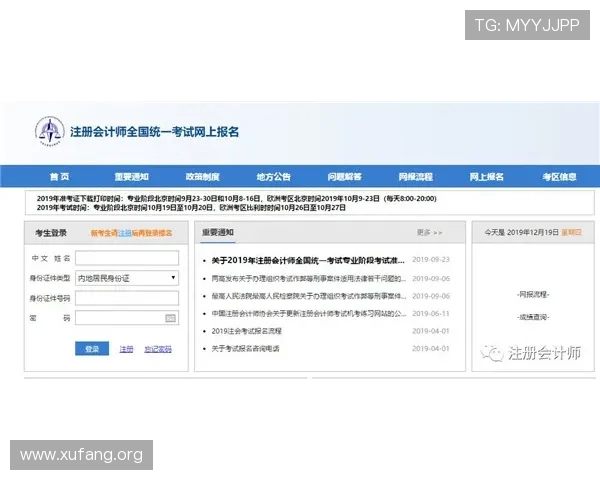
Task: Click the CICPA logo emblem
Action: [x=50, y=131]
